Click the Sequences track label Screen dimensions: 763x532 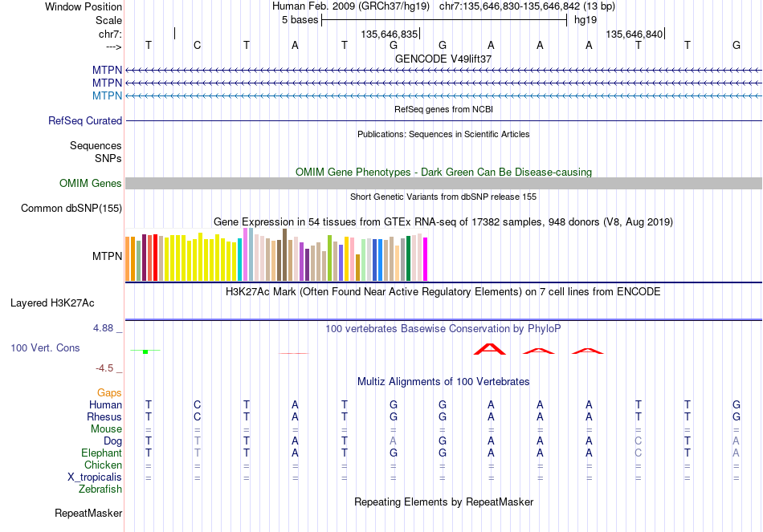[96, 145]
